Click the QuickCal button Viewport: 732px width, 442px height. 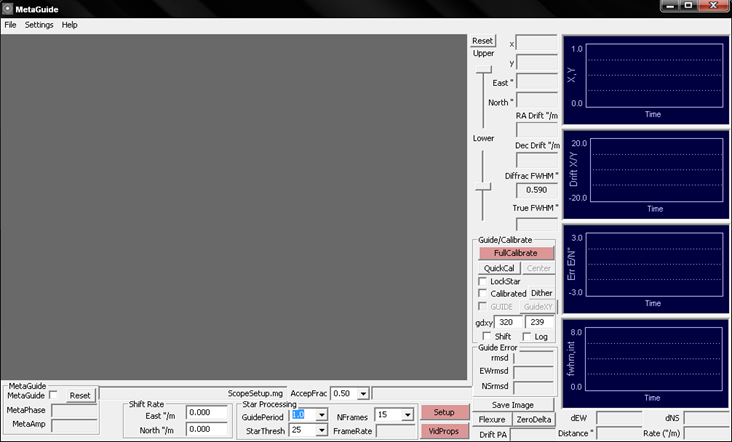(498, 268)
